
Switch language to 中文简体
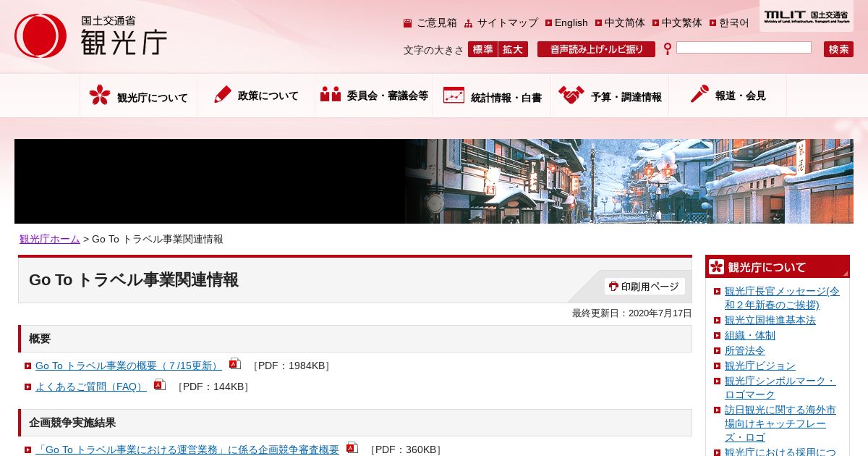click(625, 23)
